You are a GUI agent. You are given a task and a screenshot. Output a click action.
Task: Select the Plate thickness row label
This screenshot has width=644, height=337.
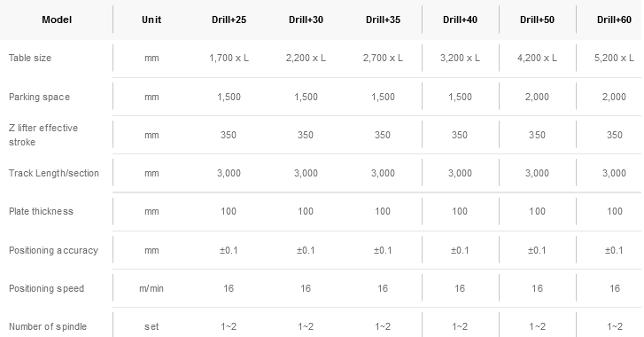click(x=41, y=211)
